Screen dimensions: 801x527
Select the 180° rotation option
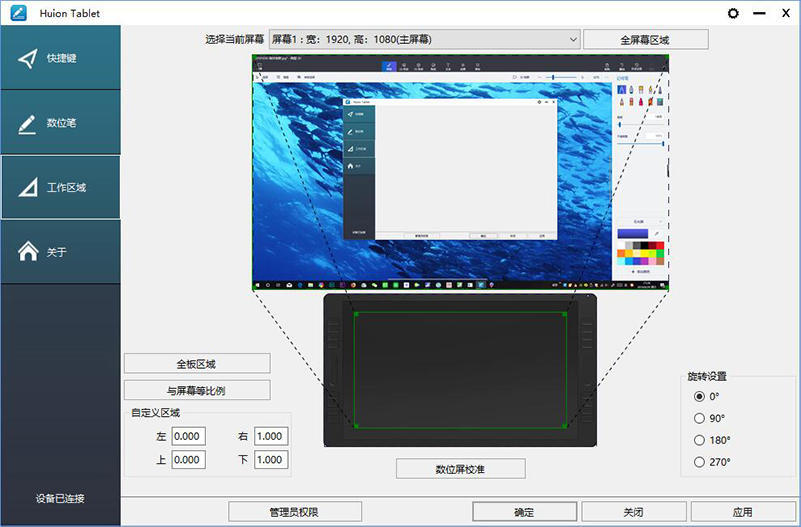tap(712, 440)
